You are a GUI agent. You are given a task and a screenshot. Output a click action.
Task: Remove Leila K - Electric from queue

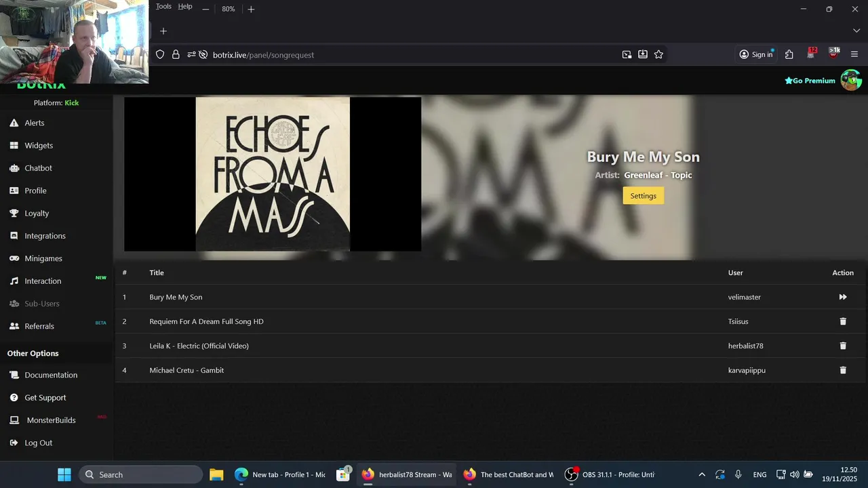843,346
